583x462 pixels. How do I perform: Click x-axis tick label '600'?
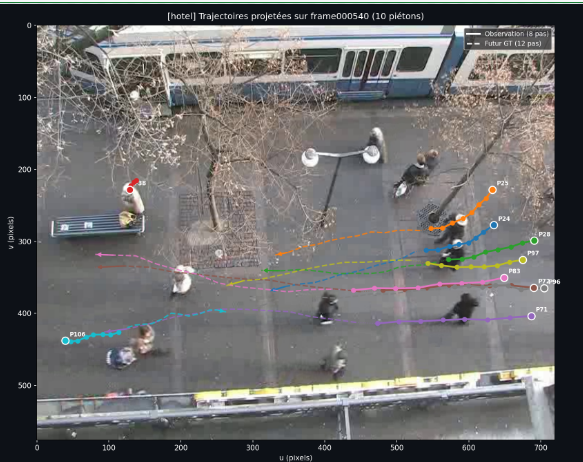click(468, 448)
